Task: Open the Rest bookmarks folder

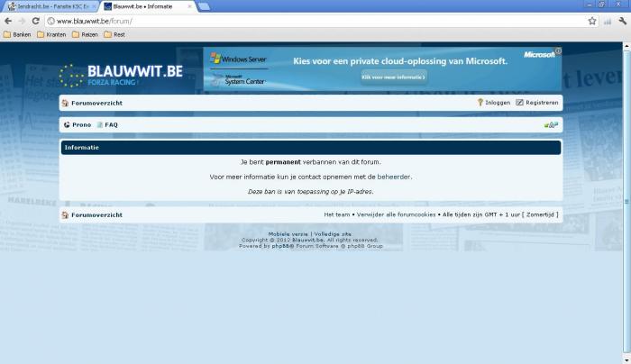Action: [x=114, y=34]
